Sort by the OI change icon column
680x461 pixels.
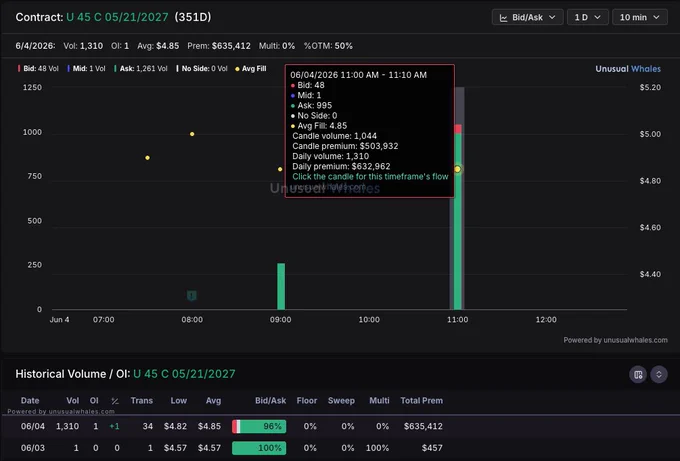point(115,401)
